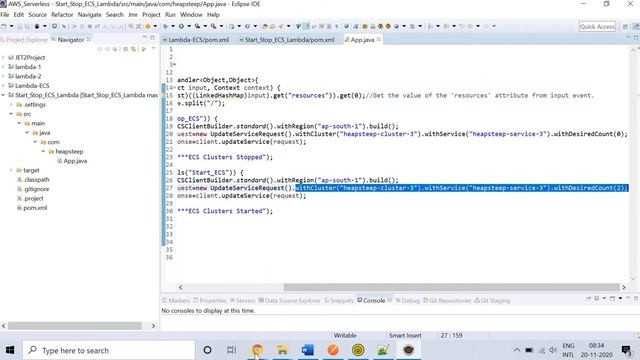Click the 27 : 159 cursor position
Viewport: 640px width, 360px height.
pyautogui.click(x=451, y=336)
